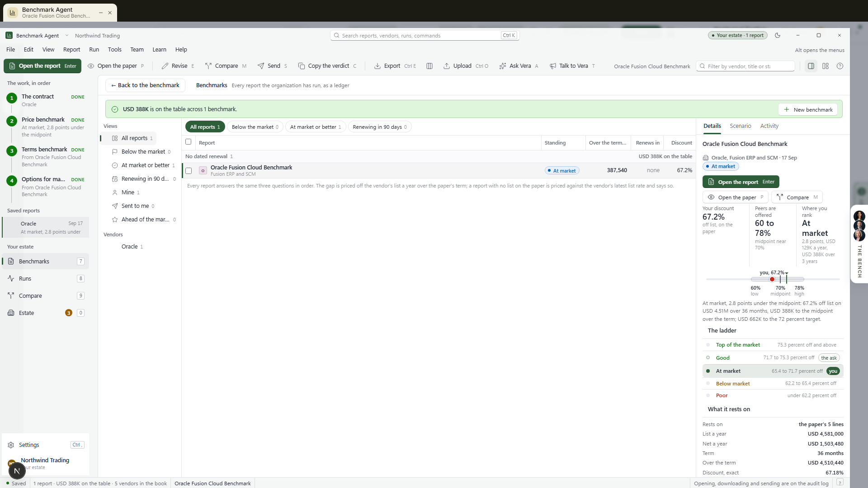Click the Revise pencil tool

pos(177,66)
